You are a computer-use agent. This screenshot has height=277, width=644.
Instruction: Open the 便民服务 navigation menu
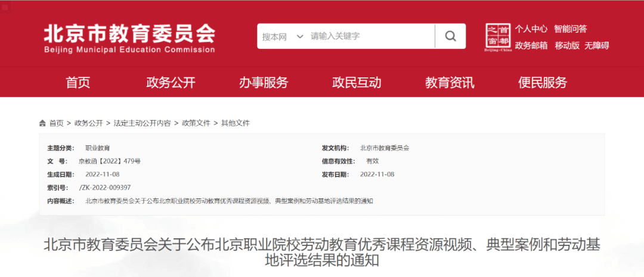(x=543, y=83)
